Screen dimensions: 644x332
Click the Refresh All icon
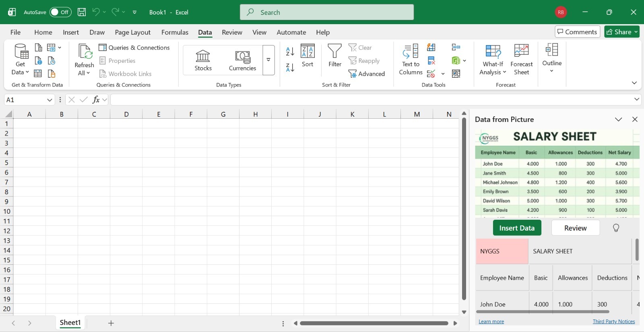[x=85, y=51]
